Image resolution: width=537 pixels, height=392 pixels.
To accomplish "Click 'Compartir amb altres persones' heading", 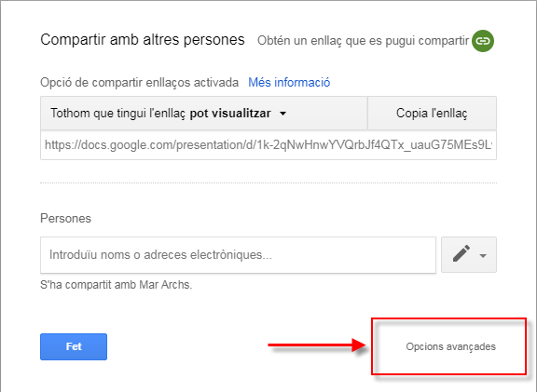I will (x=143, y=40).
